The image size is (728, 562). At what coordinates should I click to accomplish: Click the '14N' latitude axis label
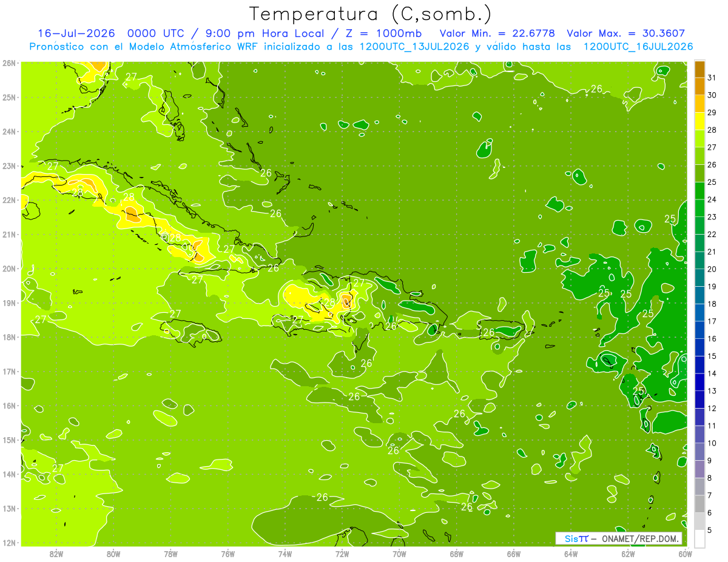[x=9, y=474]
